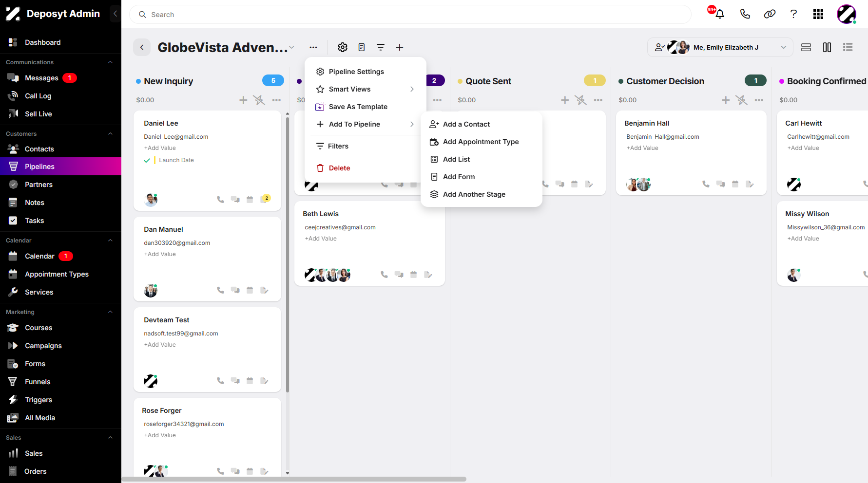Toggle Daniel Lee's Launch Date checkmark
Viewport: 868px width, 483px height.
click(147, 160)
